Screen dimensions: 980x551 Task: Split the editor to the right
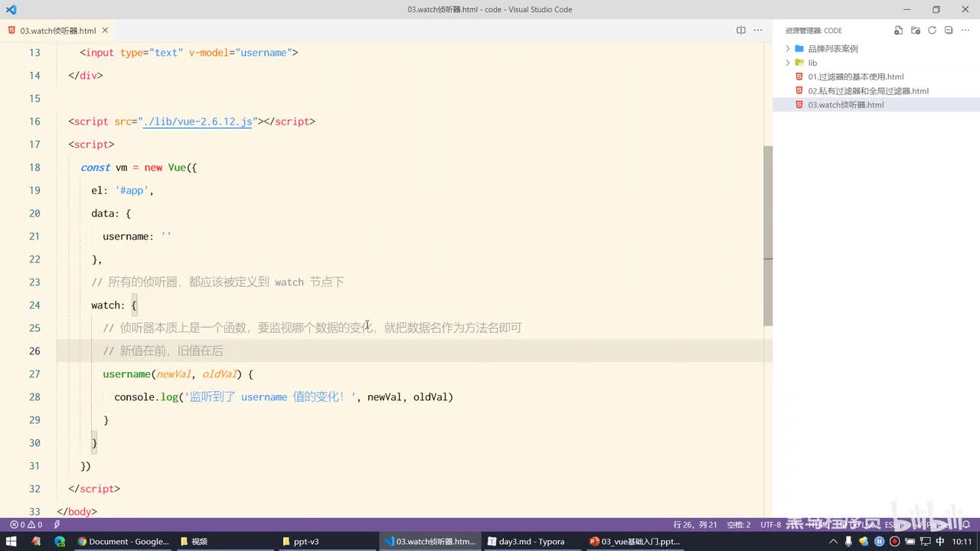tap(740, 31)
